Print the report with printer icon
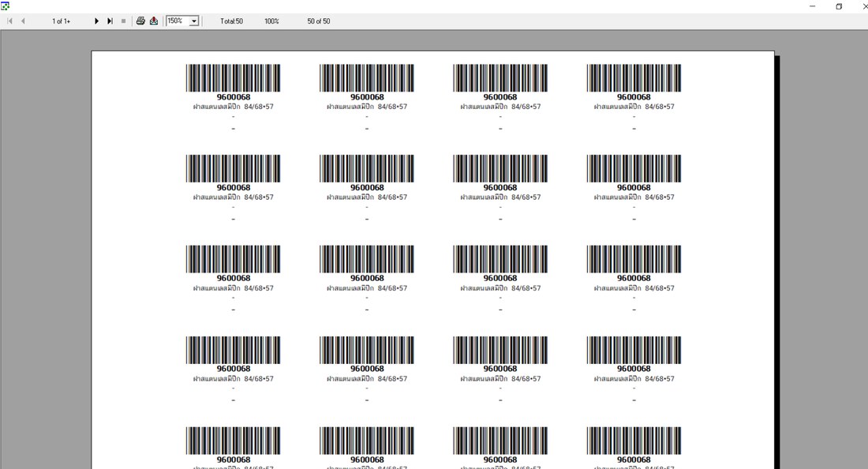Screen dimensions: 868x469 click(140, 21)
